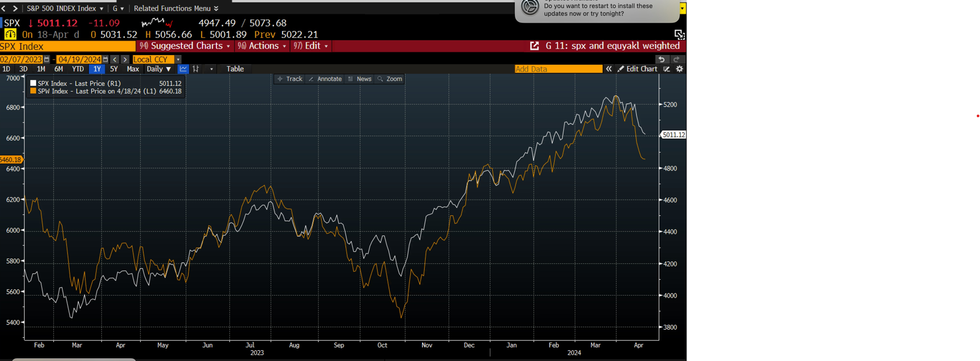Viewport: 980px width, 361px height.
Task: Click the Prev close value 5022.21
Action: tap(300, 34)
